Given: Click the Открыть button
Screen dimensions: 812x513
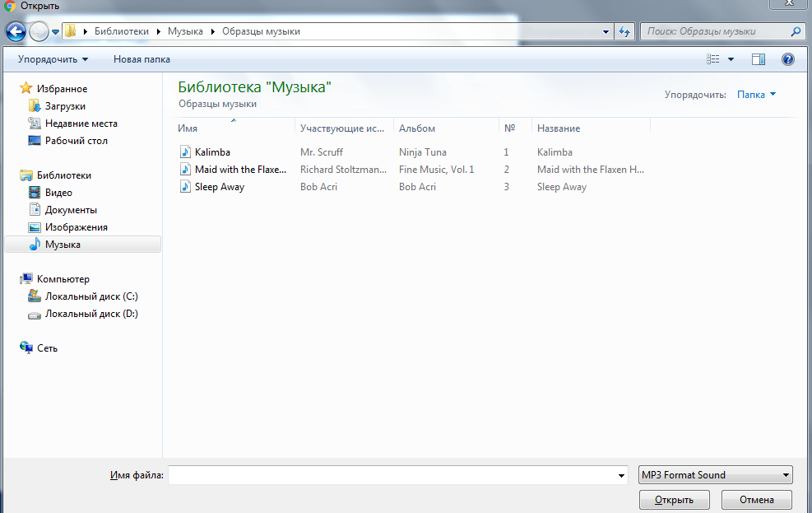Looking at the screenshot, I should click(x=675, y=500).
